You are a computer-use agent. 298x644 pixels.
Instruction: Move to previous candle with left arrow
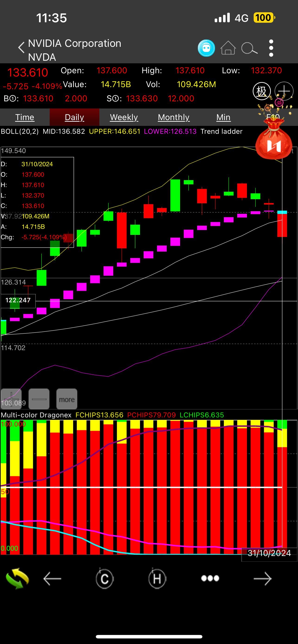pyautogui.click(x=52, y=578)
